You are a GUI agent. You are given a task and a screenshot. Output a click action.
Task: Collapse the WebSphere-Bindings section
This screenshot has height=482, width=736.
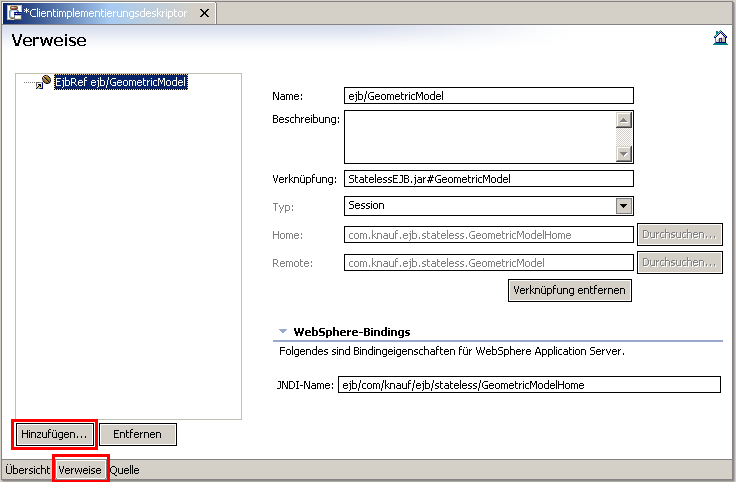point(283,331)
